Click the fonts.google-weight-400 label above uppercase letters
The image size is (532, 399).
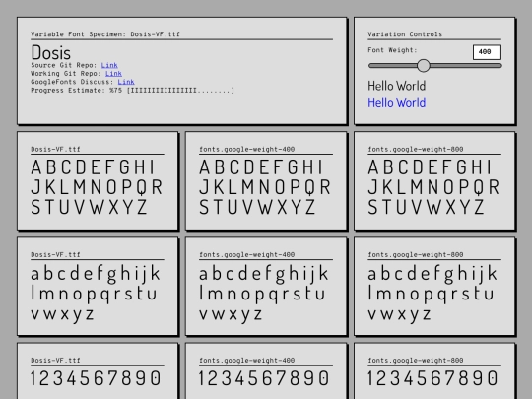246,149
